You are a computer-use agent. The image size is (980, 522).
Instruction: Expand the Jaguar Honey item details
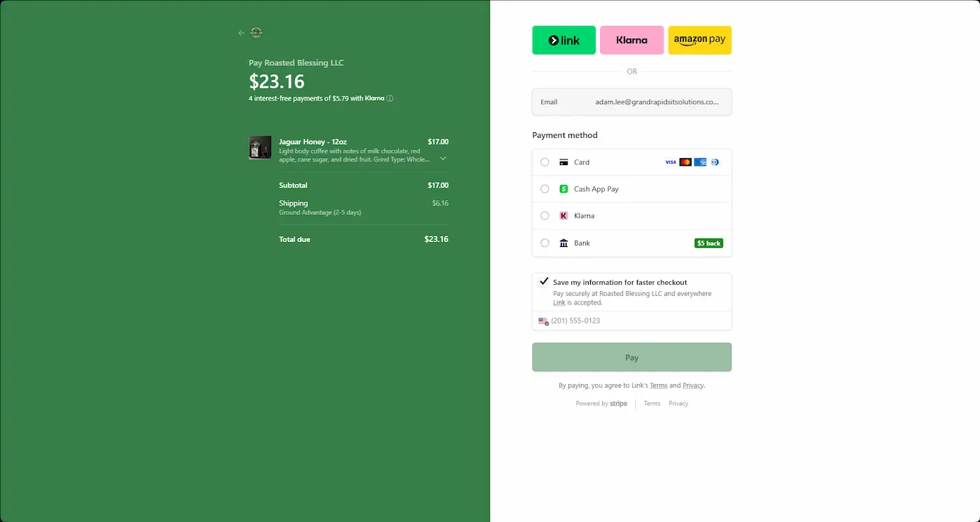(x=443, y=159)
